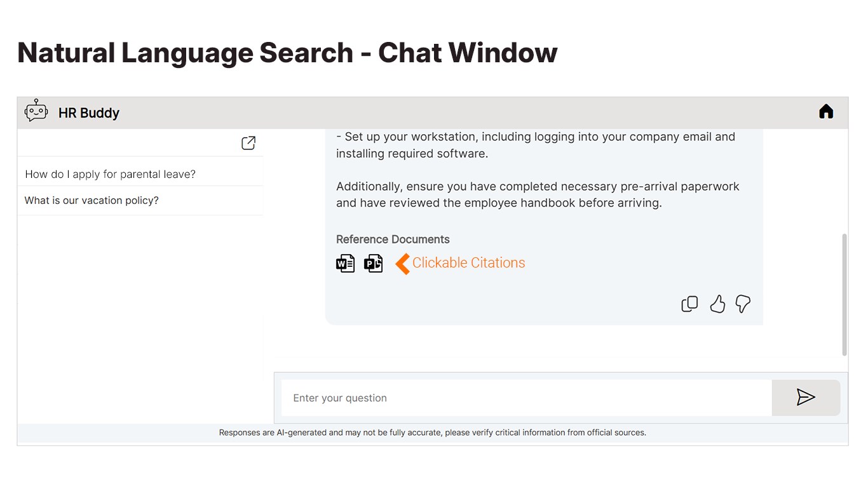
Task: Click the chat window vertical scrollbar
Action: 844,294
